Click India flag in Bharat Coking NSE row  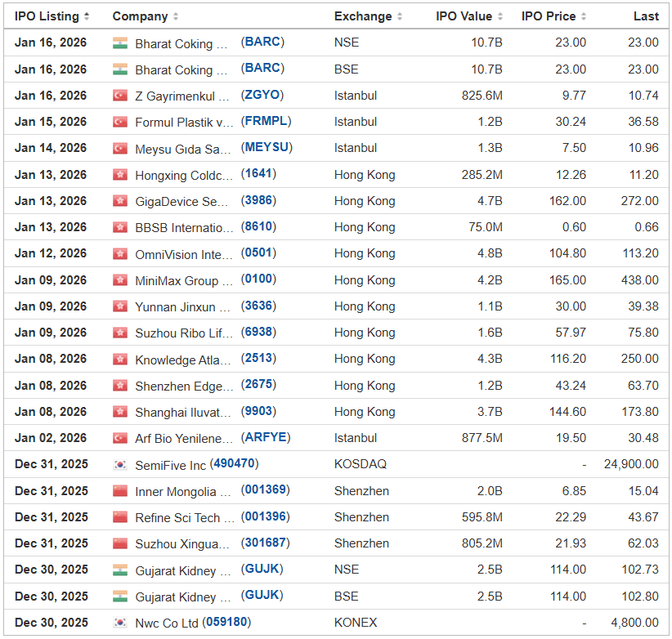coord(120,42)
